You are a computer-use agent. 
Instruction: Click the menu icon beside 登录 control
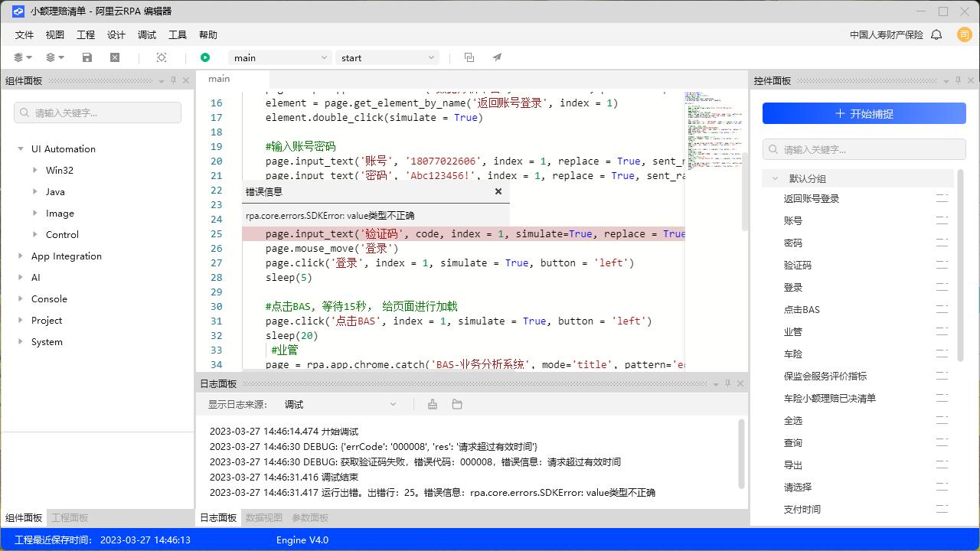point(942,288)
